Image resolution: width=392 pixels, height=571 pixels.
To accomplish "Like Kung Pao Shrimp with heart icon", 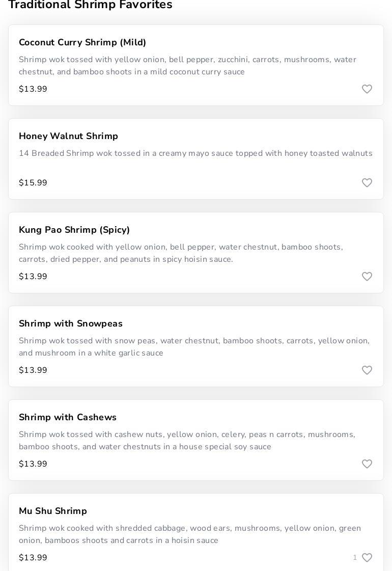I will pyautogui.click(x=367, y=277).
